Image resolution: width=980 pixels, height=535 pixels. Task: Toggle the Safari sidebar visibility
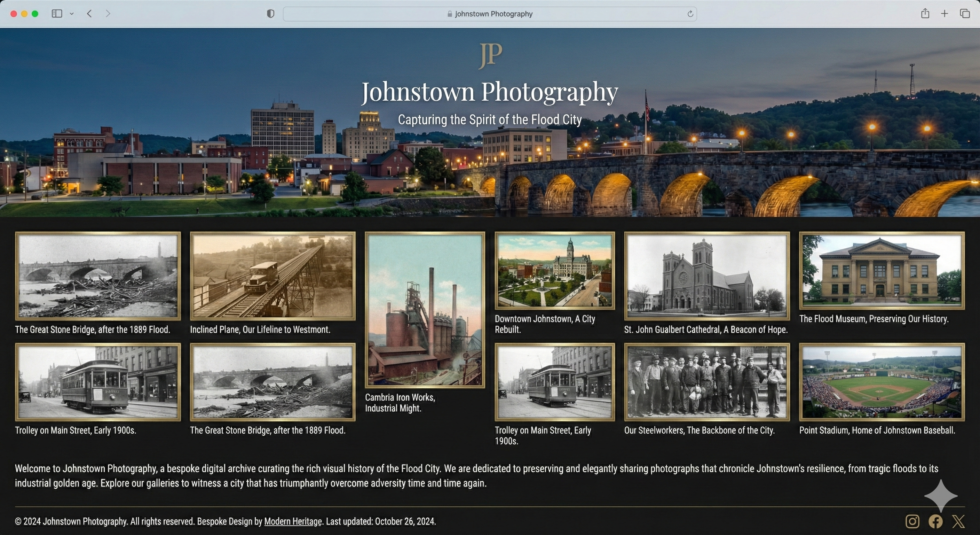(x=56, y=14)
